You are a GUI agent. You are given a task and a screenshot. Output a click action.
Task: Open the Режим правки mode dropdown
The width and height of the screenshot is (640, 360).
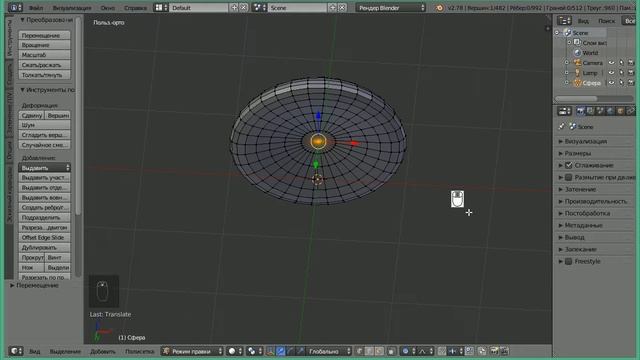point(192,351)
